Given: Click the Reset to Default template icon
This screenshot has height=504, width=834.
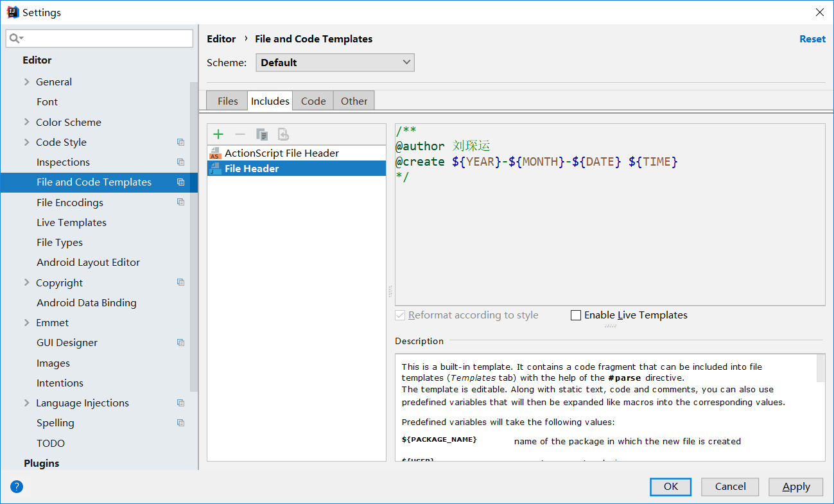Looking at the screenshot, I should tap(283, 134).
